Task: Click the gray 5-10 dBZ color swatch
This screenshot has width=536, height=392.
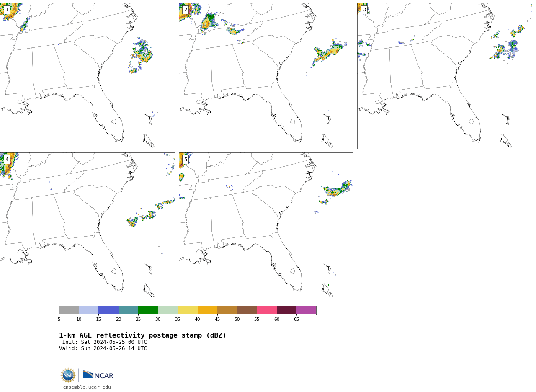Action: pos(69,310)
